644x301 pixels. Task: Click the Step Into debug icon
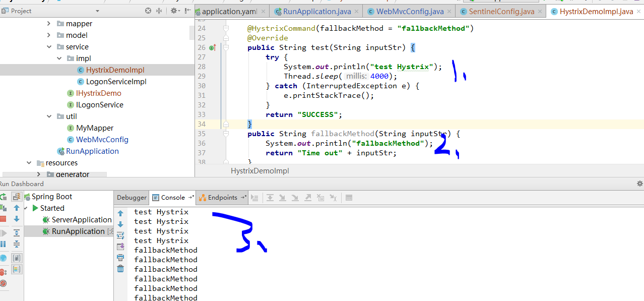[283, 198]
